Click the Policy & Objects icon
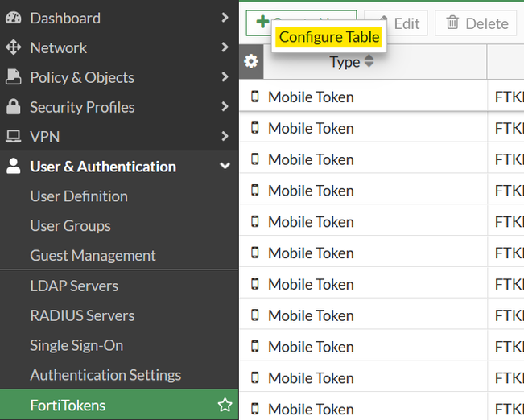Viewport: 524px width, 420px height. (x=13, y=77)
